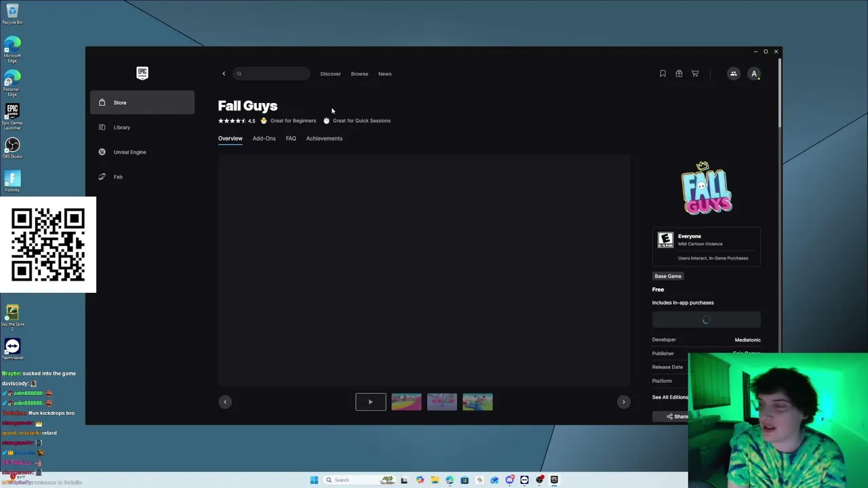Open OBS Studio from the taskbar
The image size is (868, 488).
click(x=539, y=480)
